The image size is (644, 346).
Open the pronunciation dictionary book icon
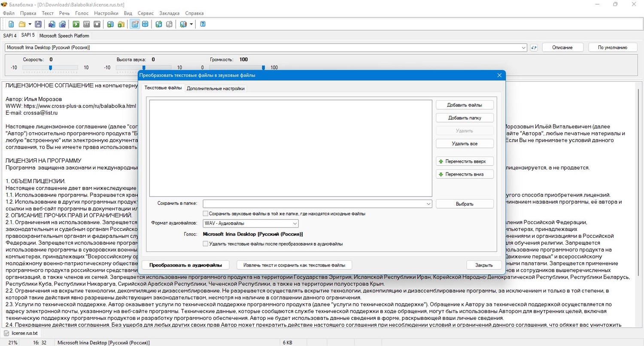(146, 24)
